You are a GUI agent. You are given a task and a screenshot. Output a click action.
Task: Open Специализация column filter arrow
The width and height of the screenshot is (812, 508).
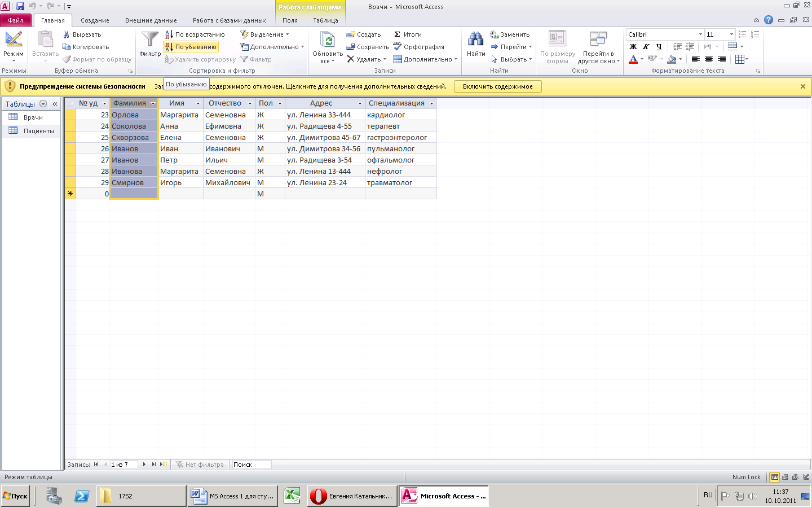(432, 103)
